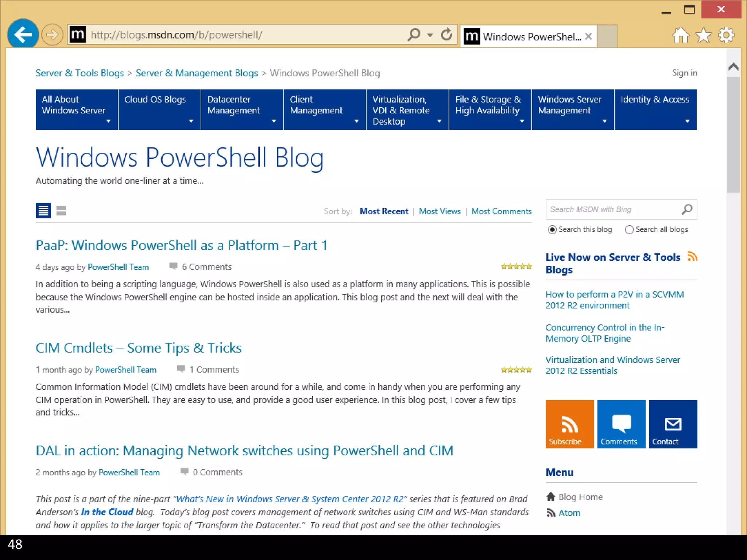The image size is (747, 560).
Task: Open the Favorites star icon
Action: [703, 35]
